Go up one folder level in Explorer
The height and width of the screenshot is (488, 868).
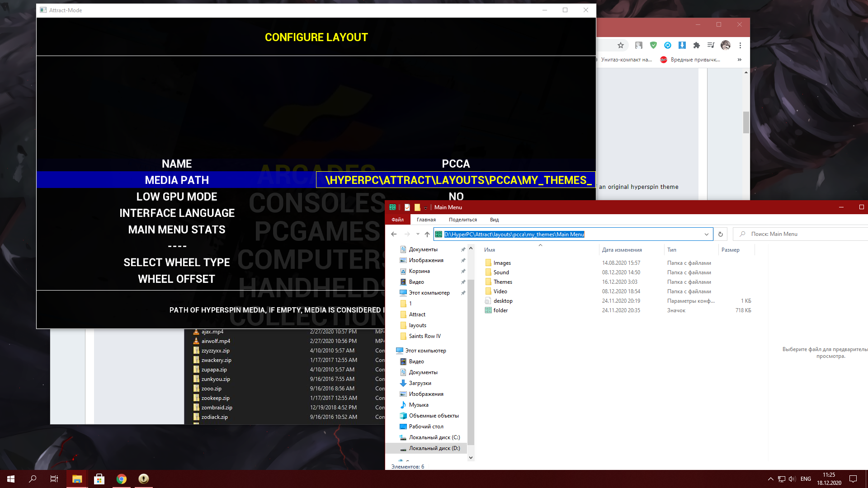[x=427, y=234]
